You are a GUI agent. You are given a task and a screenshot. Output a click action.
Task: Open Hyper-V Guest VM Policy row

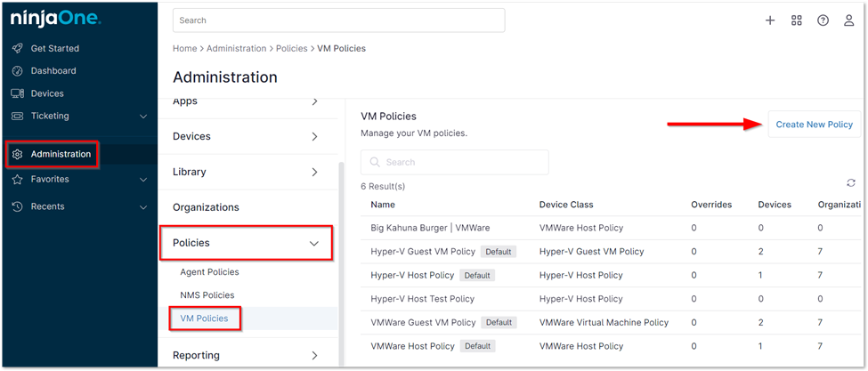(x=423, y=252)
